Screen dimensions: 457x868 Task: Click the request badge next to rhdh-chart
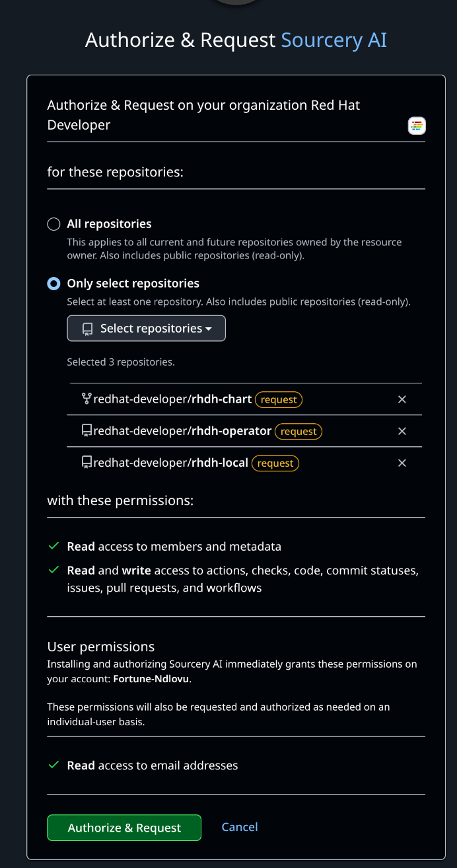(279, 399)
